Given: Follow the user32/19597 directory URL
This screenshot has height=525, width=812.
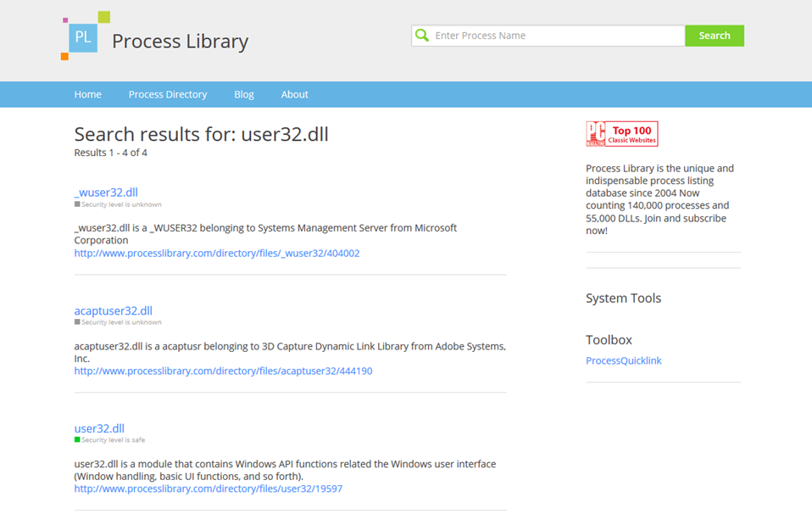Looking at the screenshot, I should 209,489.
